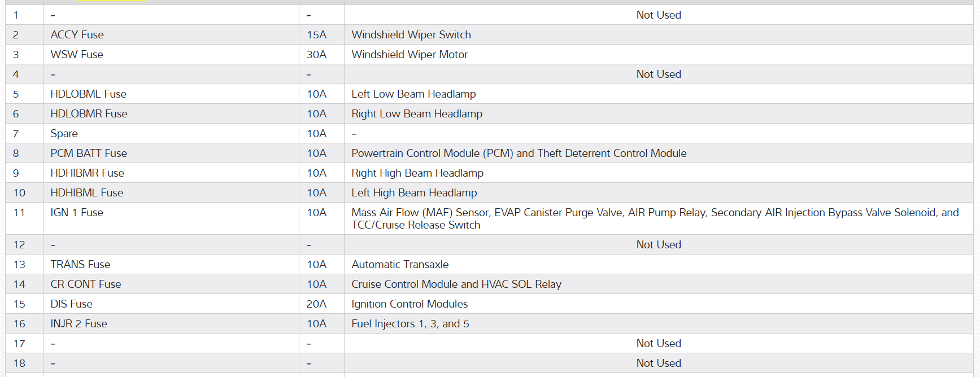Click the Left Low Beam Headlamp text

413,94
